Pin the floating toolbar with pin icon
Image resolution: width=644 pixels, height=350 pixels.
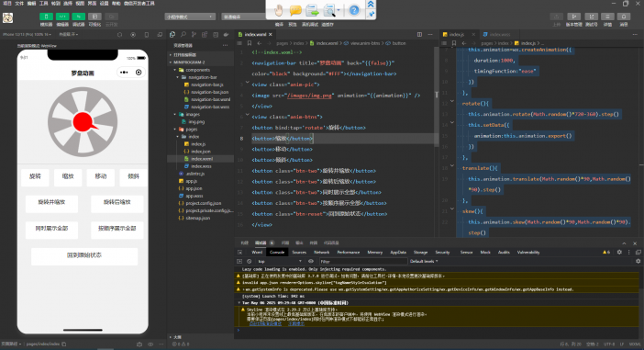coord(371,14)
